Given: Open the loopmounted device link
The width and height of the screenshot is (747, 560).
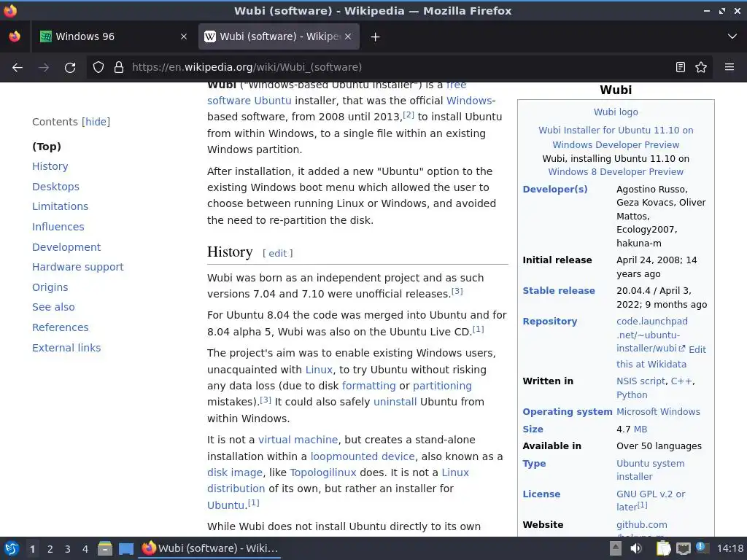Looking at the screenshot, I should [x=363, y=456].
